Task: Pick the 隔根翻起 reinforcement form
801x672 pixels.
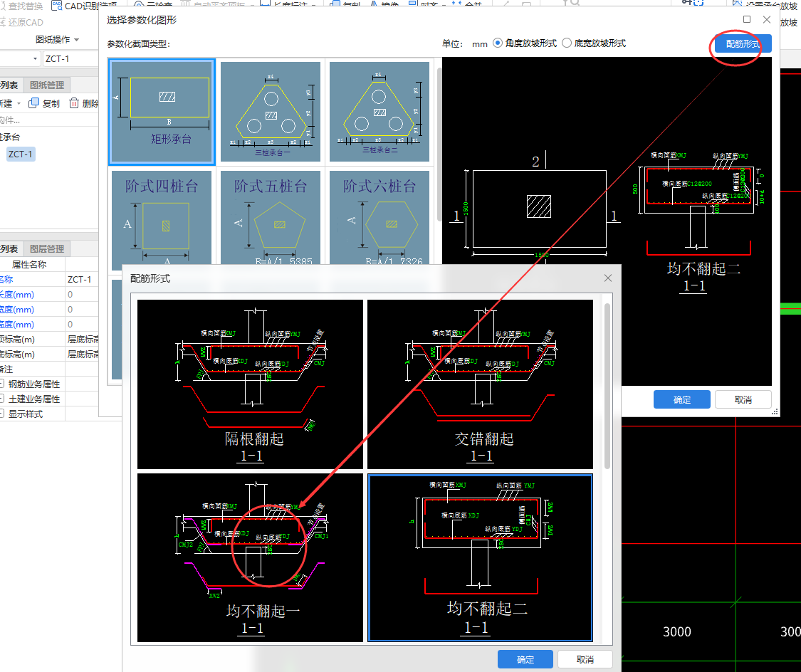Action: (x=251, y=384)
